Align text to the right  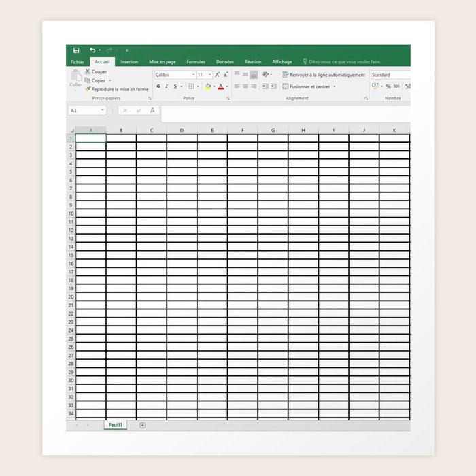click(254, 86)
